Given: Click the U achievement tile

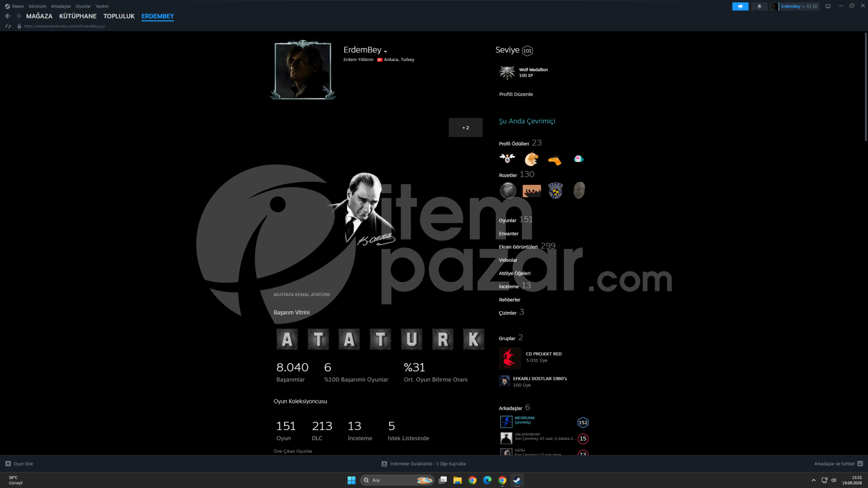Looking at the screenshot, I should 412,339.
